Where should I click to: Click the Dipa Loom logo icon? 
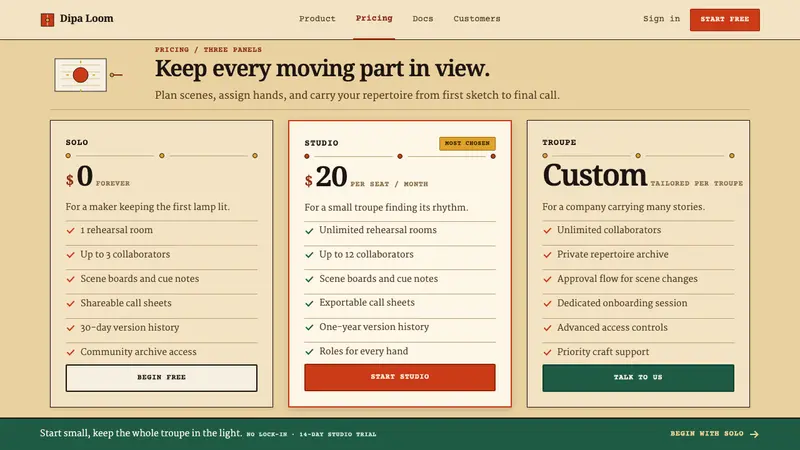click(47, 20)
